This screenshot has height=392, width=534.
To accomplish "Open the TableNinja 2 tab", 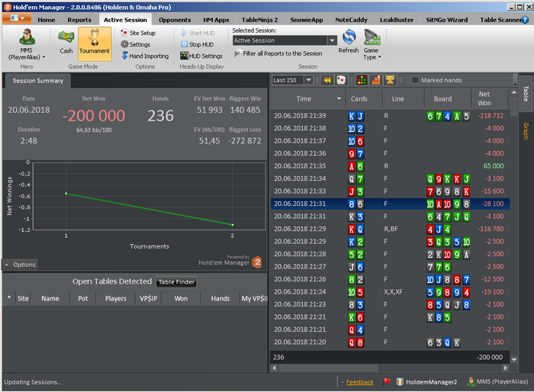I will point(260,20).
